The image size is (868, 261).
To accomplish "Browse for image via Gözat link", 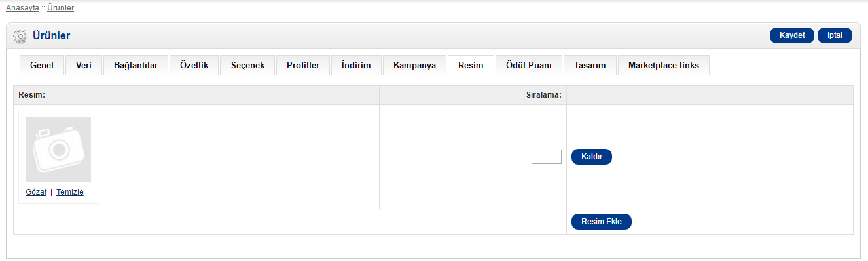I will point(36,192).
